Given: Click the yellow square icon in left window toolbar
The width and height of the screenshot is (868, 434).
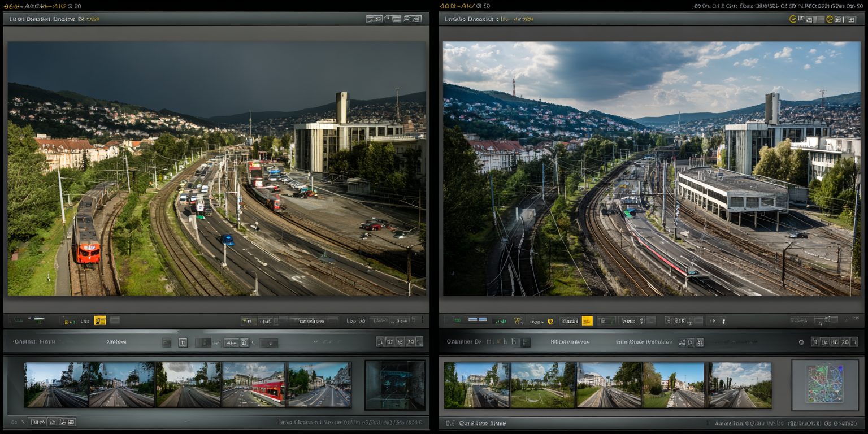Looking at the screenshot, I should pyautogui.click(x=100, y=320).
